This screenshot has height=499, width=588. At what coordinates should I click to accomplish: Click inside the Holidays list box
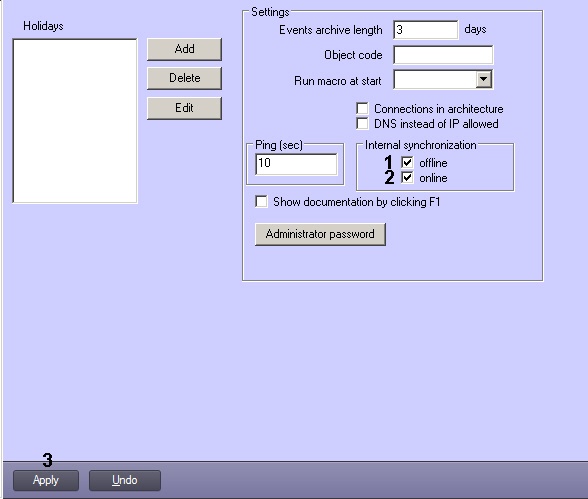[x=75, y=121]
